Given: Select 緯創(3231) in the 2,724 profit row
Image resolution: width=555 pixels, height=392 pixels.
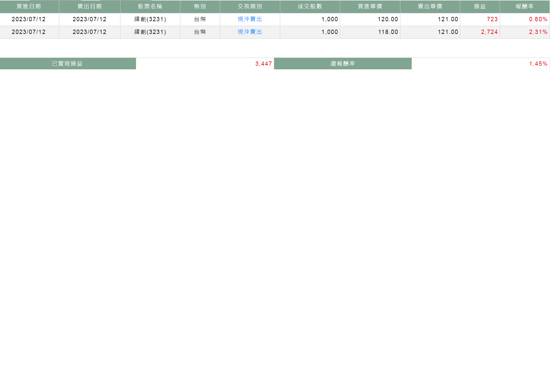Looking at the screenshot, I should tap(150, 32).
